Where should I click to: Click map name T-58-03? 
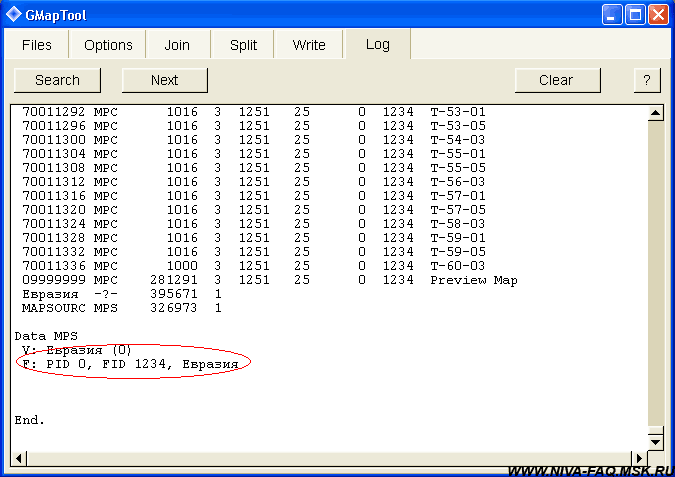click(x=458, y=224)
